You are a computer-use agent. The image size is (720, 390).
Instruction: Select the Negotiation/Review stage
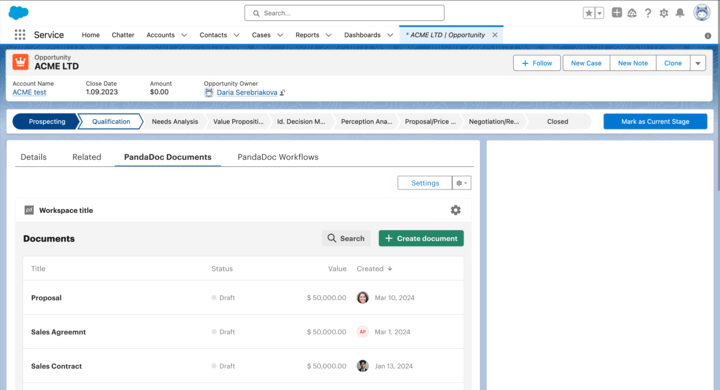click(x=494, y=122)
